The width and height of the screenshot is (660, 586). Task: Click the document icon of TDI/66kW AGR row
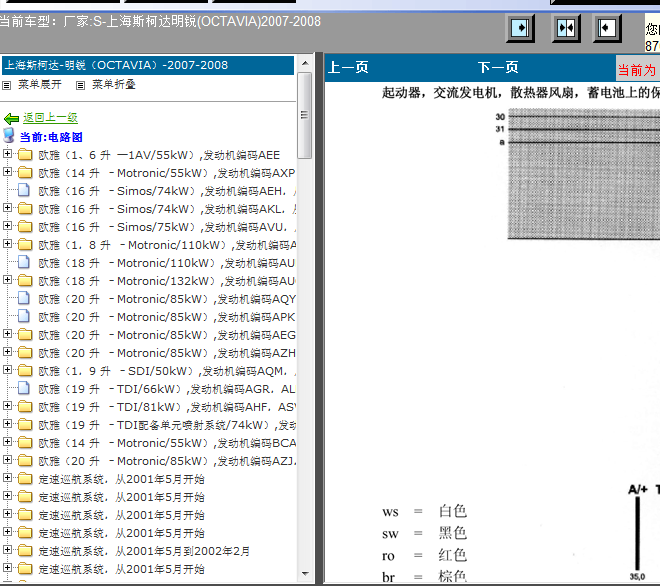pyautogui.click(x=24, y=388)
